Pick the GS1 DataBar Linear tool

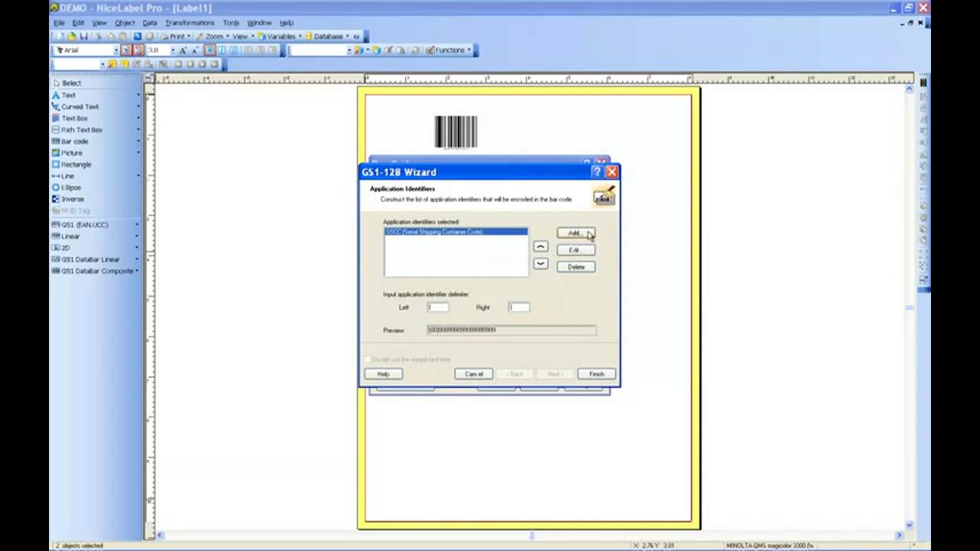86,259
